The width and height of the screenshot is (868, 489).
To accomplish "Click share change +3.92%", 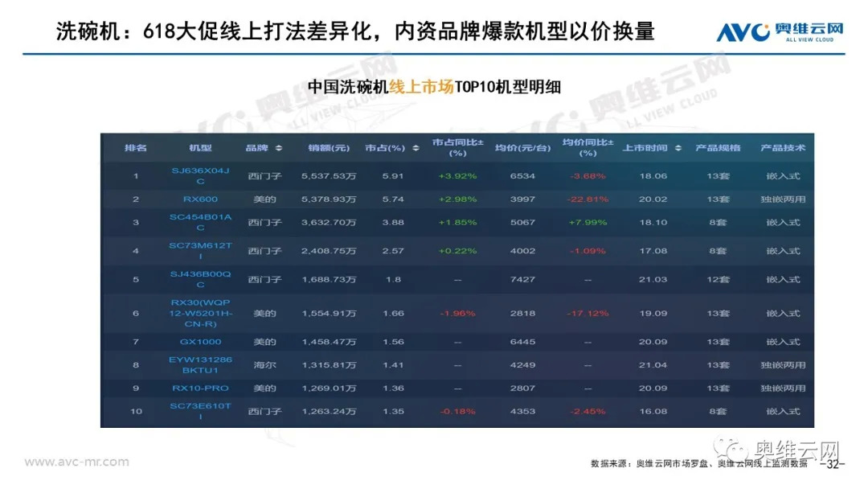I will point(458,176).
